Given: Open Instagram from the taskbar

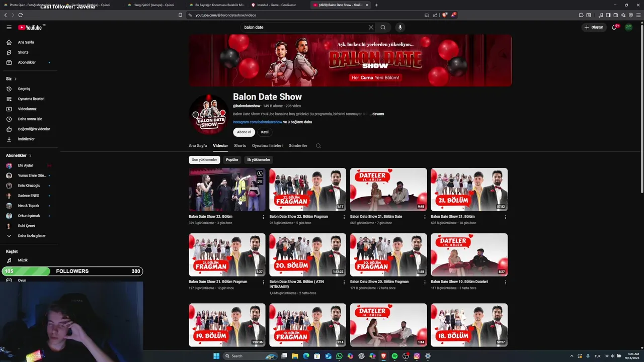Looking at the screenshot, I should [417, 356].
